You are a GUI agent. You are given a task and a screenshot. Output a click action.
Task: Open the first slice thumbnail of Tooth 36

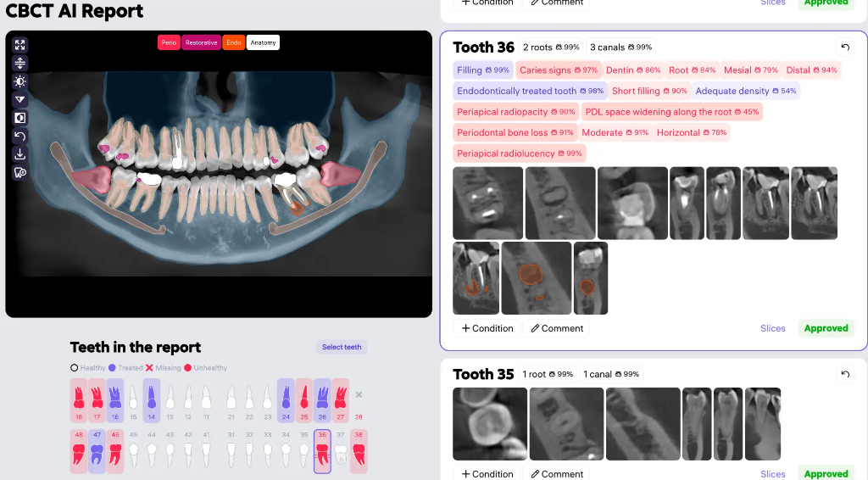coord(487,203)
